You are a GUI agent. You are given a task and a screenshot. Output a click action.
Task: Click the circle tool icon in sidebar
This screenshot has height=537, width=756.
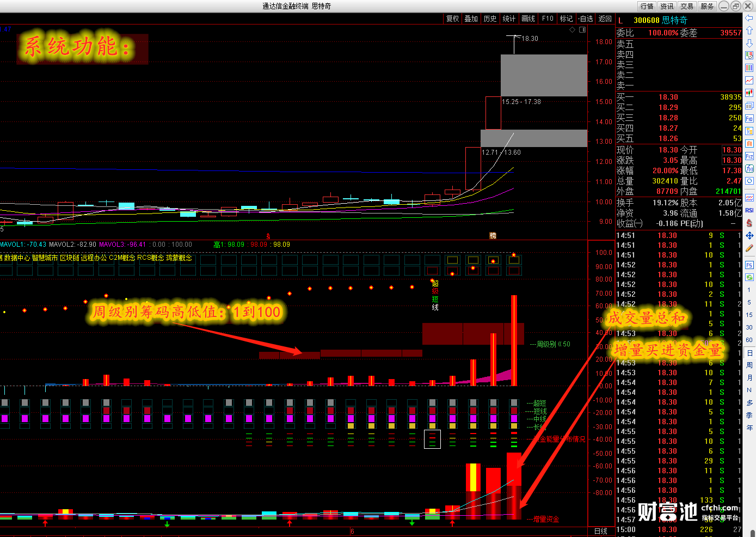749,181
